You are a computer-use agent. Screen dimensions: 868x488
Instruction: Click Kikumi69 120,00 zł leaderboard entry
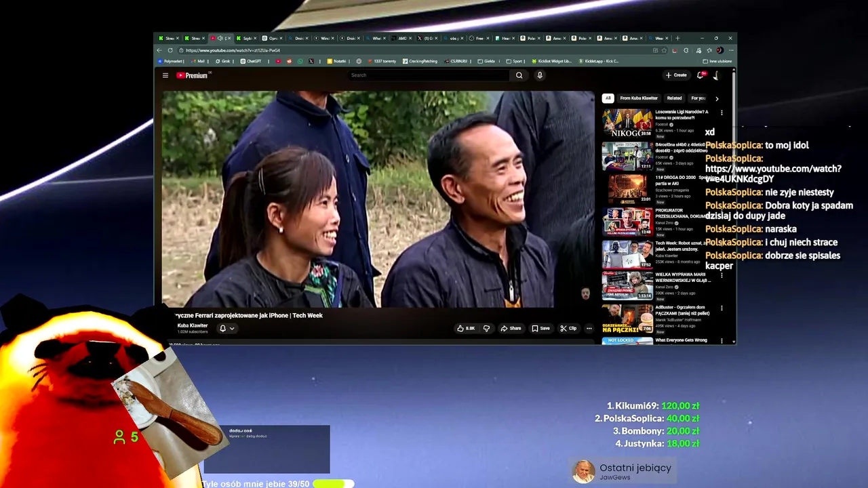point(653,406)
